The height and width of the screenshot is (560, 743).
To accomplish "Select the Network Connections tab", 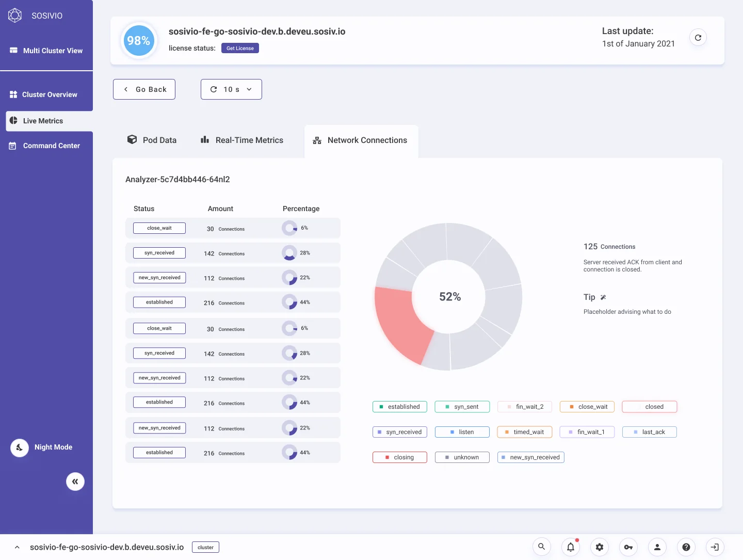I will [361, 140].
